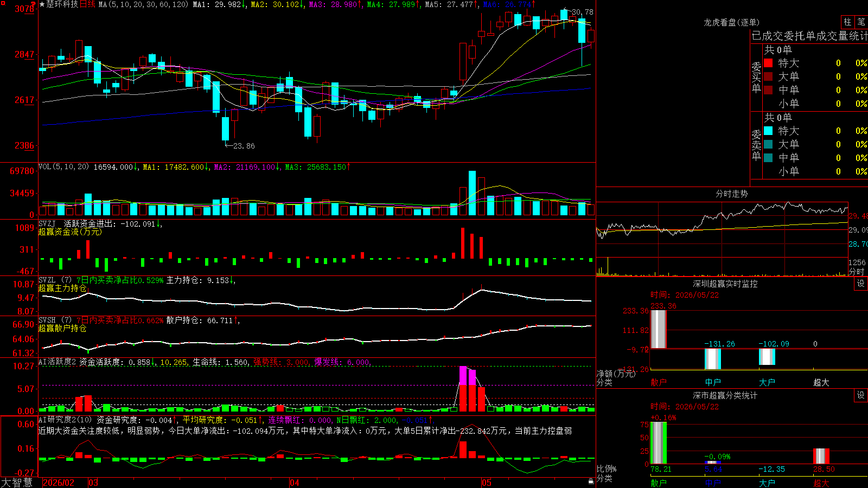Click 大户 category in 深市超赢分类统计
Viewport: 868px width, 488px height.
[767, 483]
